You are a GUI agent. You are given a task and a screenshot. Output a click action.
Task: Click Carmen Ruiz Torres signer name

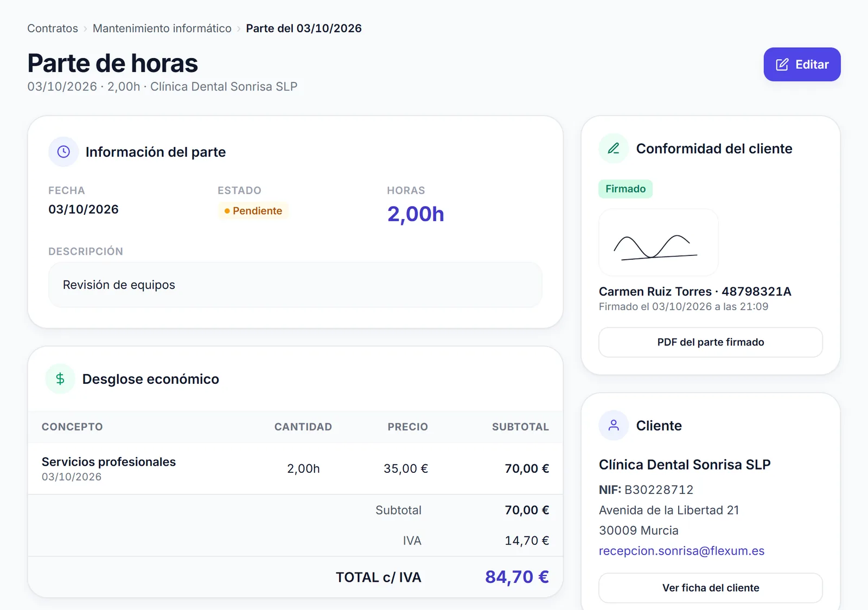(x=655, y=292)
